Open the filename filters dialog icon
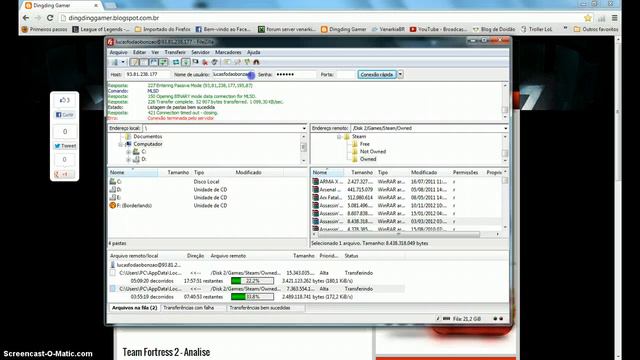 coord(226,62)
